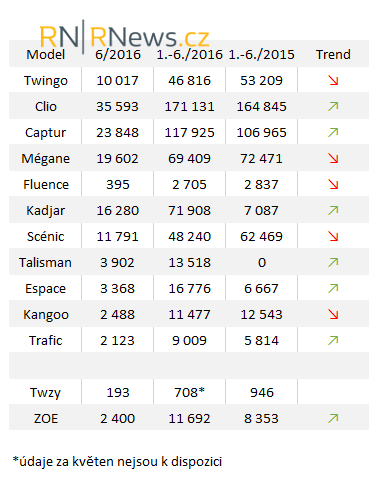Select the Espace model name cell
The image size is (383, 488).
(46, 288)
